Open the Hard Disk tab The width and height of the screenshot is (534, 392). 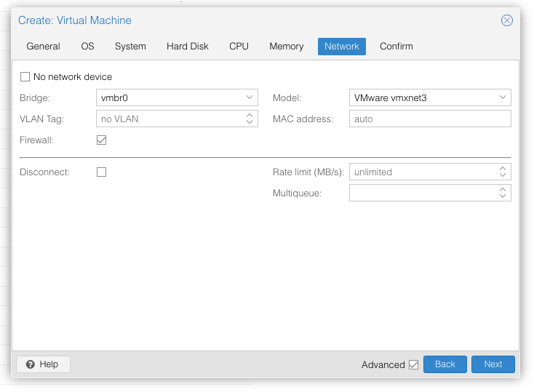(x=187, y=47)
